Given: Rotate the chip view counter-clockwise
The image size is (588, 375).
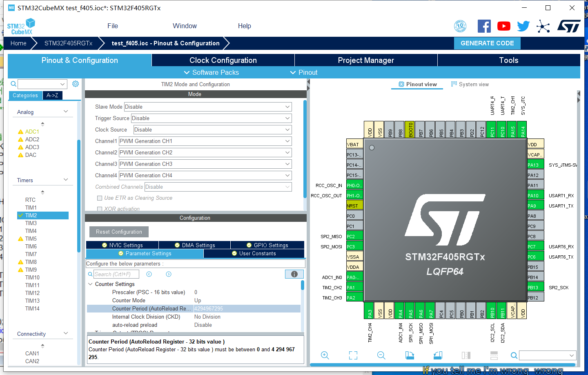Looking at the screenshot, I should pyautogui.click(x=438, y=355).
